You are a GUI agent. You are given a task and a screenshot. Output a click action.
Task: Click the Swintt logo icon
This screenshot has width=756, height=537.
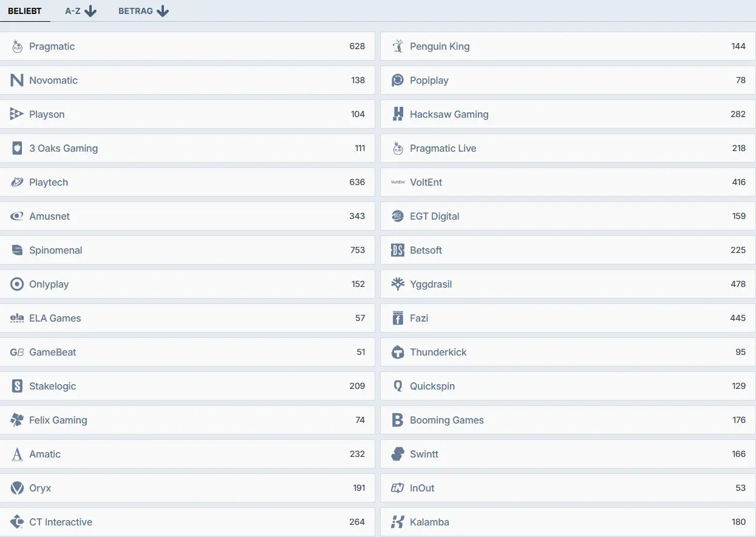pyautogui.click(x=398, y=454)
